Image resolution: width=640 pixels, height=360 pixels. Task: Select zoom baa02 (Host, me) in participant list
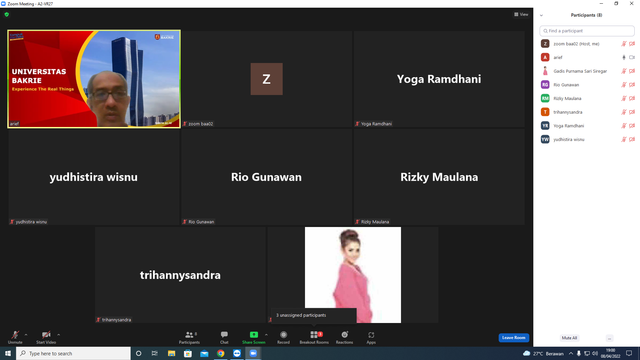587,44
